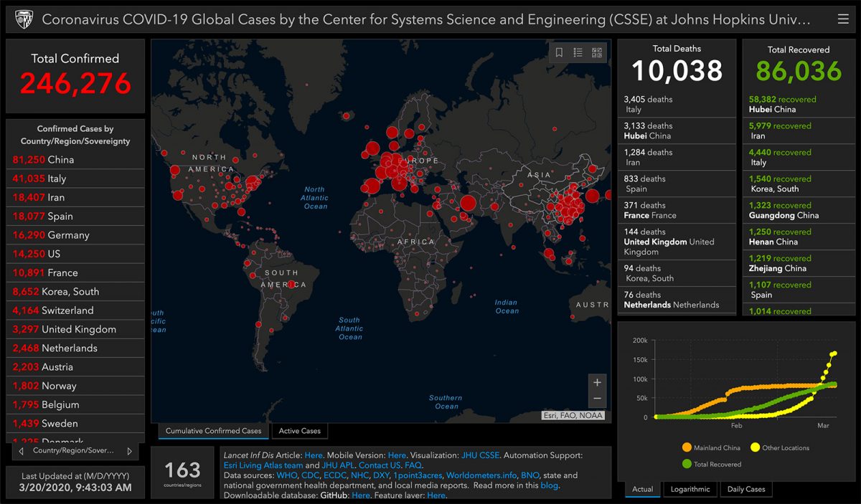Open the Feature layer Here link

(x=436, y=495)
